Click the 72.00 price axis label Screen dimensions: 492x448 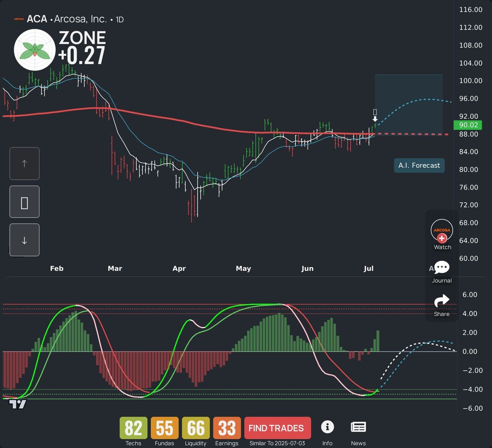point(469,205)
